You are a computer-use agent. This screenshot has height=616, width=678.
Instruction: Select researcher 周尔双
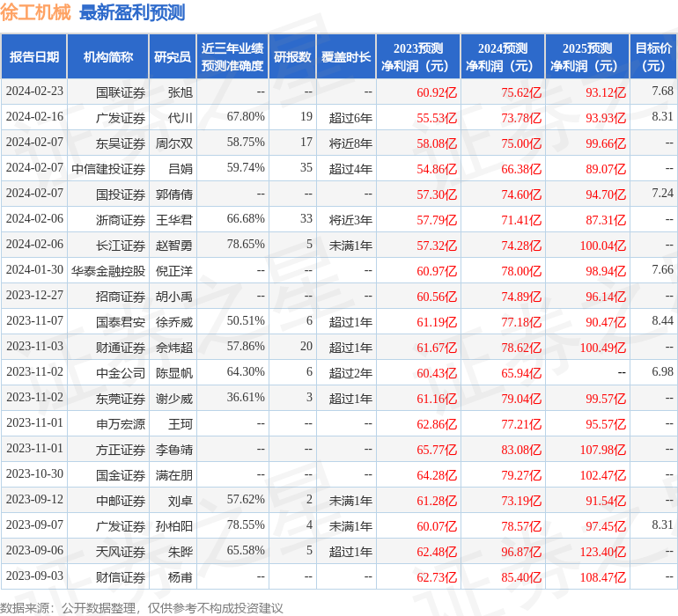click(x=173, y=143)
